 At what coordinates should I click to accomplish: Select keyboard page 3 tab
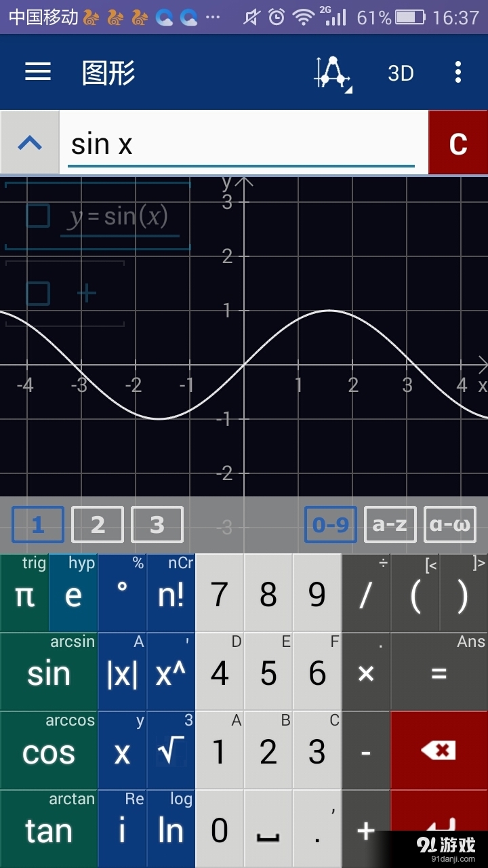(x=157, y=525)
